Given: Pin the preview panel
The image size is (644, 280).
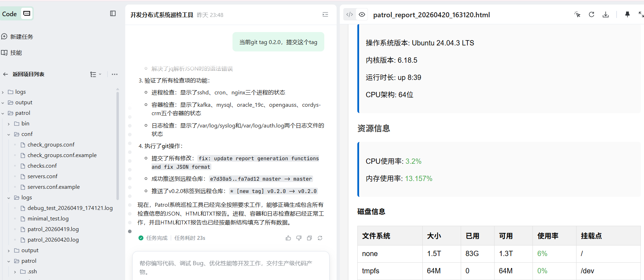Looking at the screenshot, I should coord(627,14).
